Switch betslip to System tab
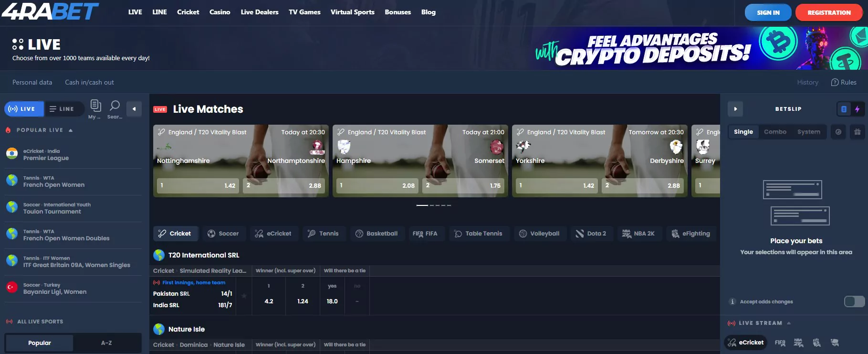The height and width of the screenshot is (354, 868). [809, 132]
